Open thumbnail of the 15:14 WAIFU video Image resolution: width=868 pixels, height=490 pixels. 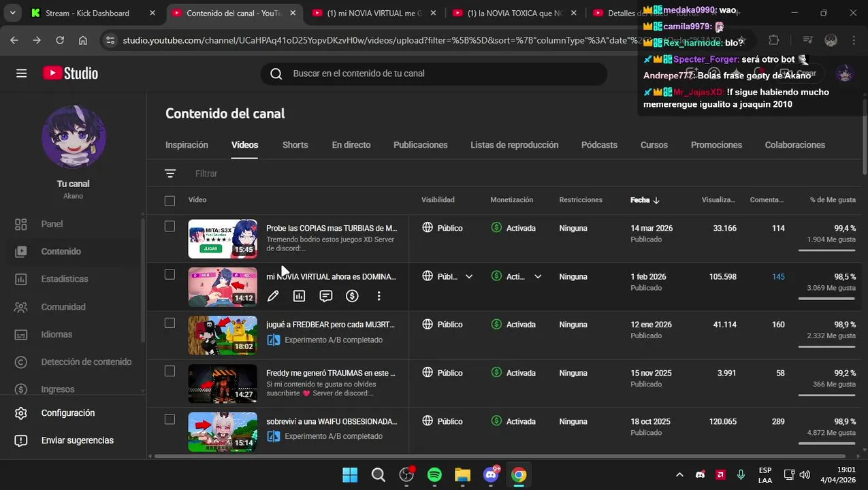tap(223, 431)
